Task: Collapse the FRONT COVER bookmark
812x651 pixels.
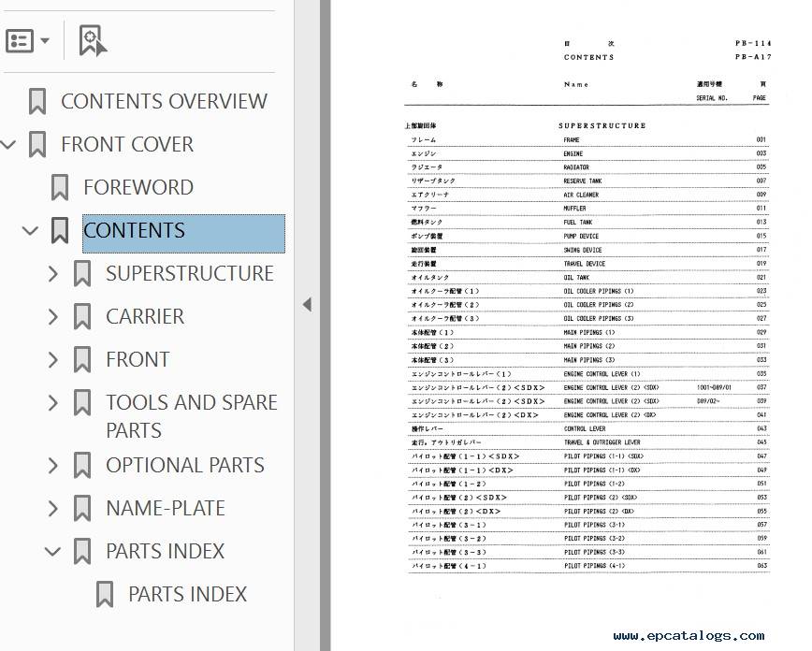Action: (7, 144)
